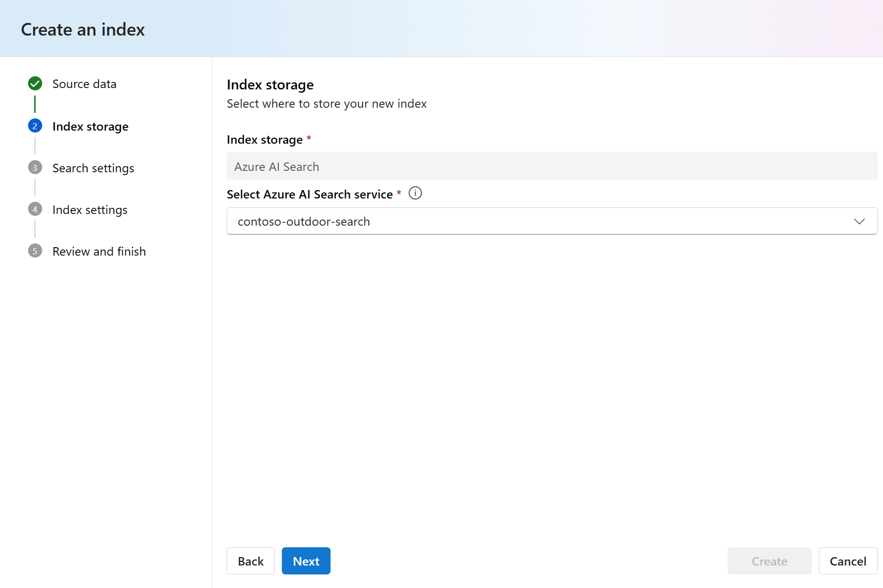Screen dimensions: 883x588
Task: Open the info tooltip beside Select Azure AI Search service
Action: coord(415,193)
